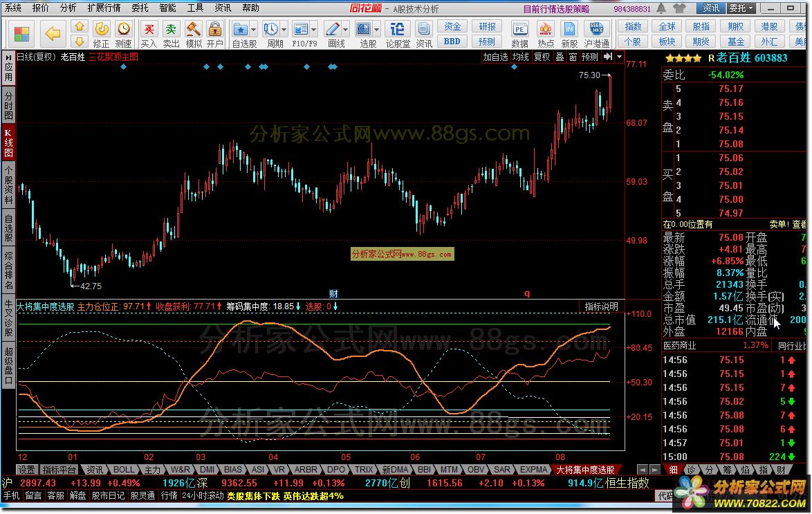Expand the F10/F9 dropdown arrow
This screenshot has height=514, width=812.
point(314,29)
